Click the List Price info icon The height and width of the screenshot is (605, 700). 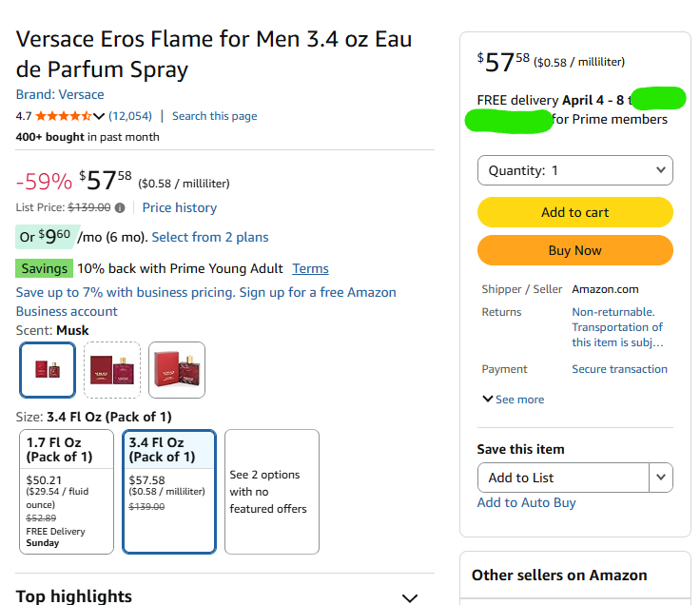click(120, 207)
